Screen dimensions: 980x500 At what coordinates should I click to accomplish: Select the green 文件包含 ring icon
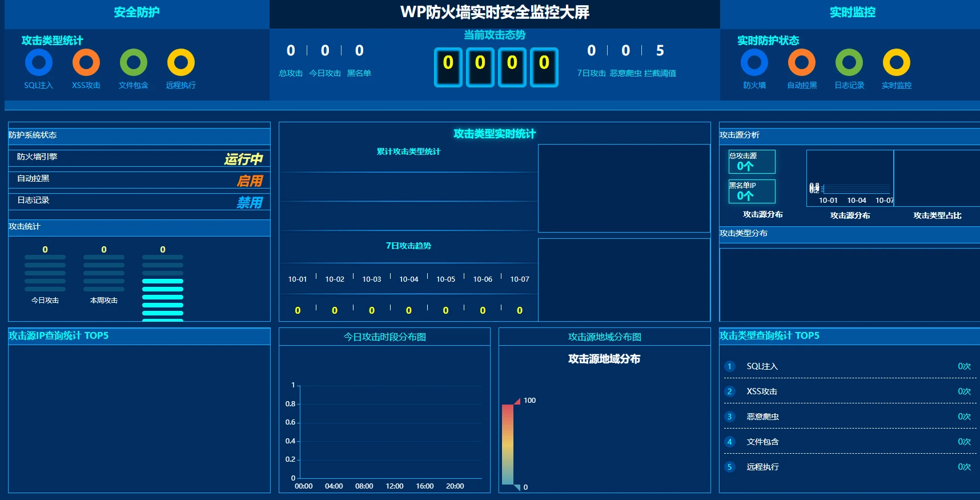point(134,62)
